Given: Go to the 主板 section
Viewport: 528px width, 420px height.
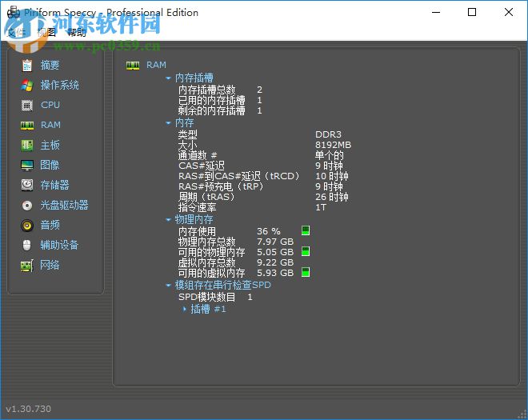Looking at the screenshot, I should pyautogui.click(x=50, y=146).
